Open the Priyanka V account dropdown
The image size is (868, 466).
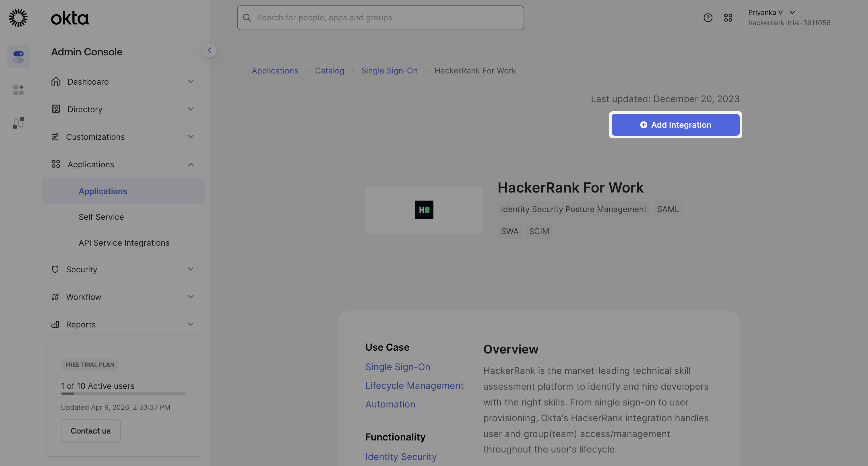point(792,12)
